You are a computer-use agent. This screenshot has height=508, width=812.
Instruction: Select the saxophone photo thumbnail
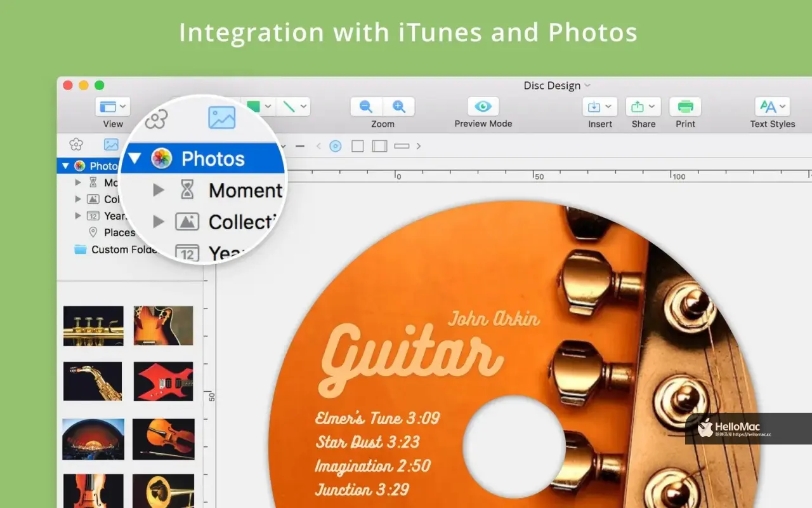pyautogui.click(x=93, y=382)
